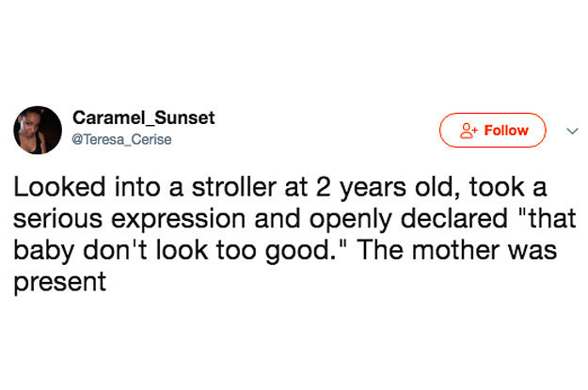Click the add-person icon inside Follow
The height and width of the screenshot is (390, 588).
click(x=469, y=131)
